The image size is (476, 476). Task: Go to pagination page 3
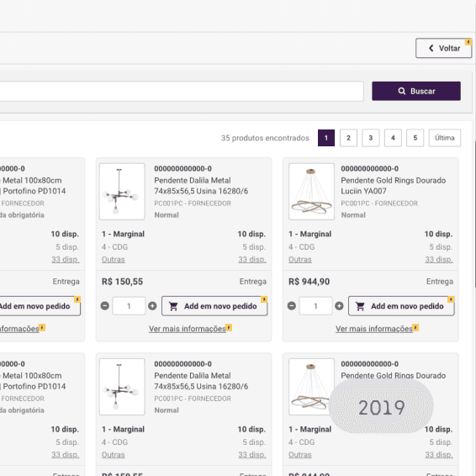371,138
